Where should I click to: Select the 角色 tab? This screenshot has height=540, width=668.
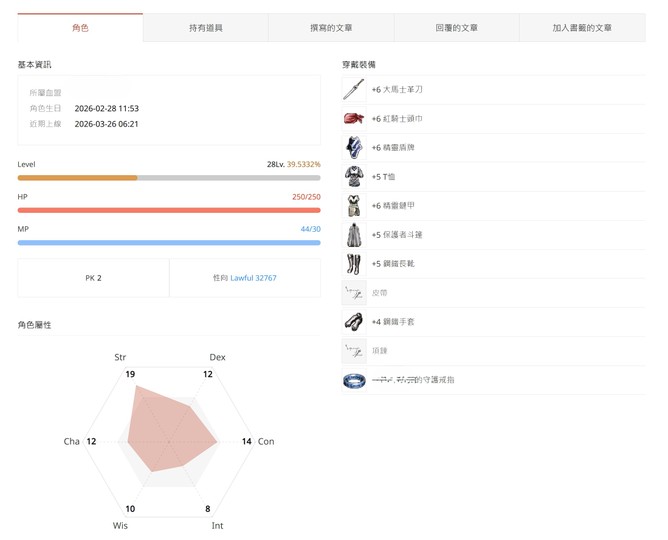[x=80, y=28]
